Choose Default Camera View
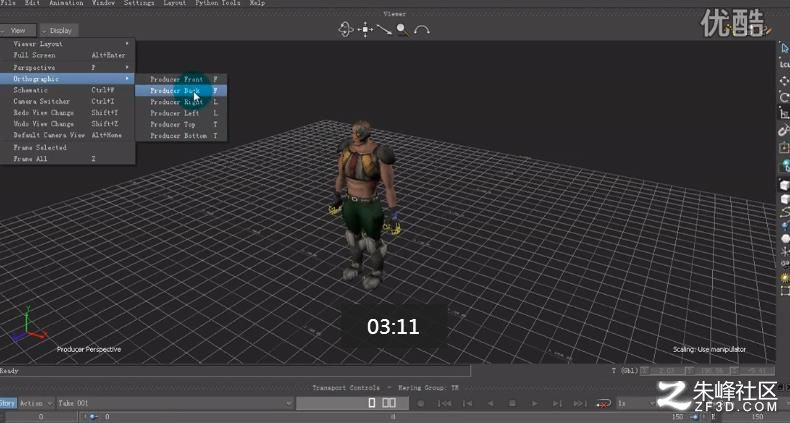 pyautogui.click(x=68, y=135)
